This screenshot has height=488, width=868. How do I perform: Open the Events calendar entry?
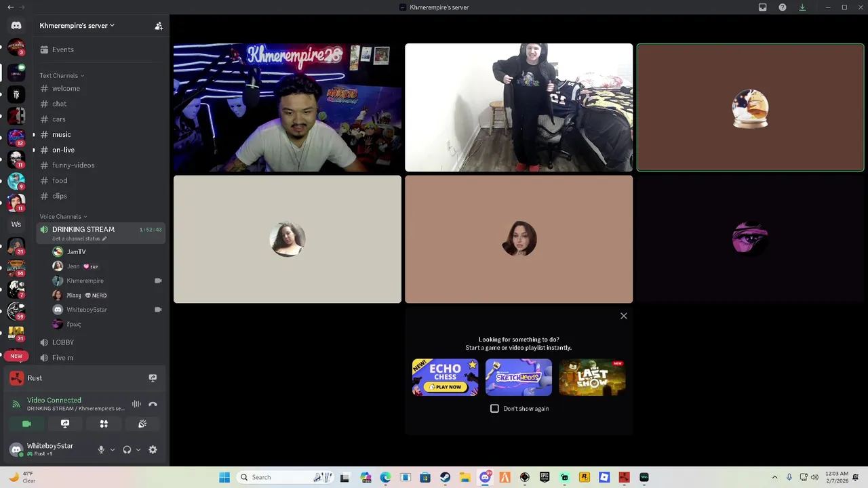coord(100,49)
